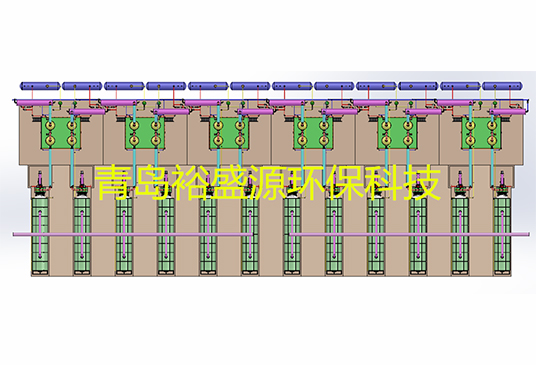536x365 pixels.
Task: Click the rightmost short purple header pipe
Action: coord(508,111)
